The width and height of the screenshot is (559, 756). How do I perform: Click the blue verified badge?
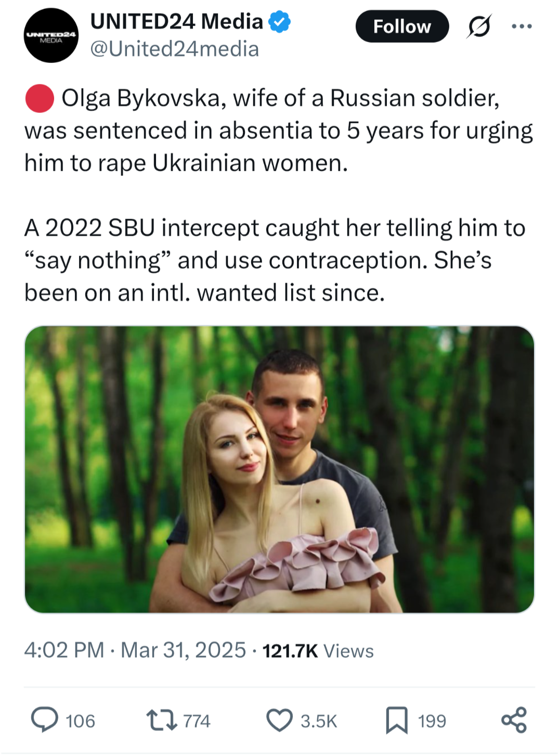coord(280,22)
